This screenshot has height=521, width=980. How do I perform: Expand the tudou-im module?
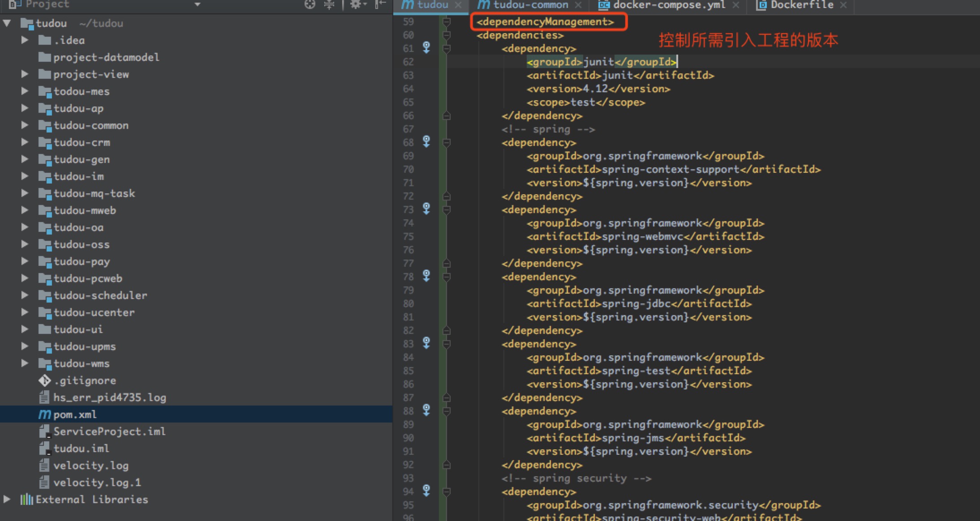tap(25, 176)
